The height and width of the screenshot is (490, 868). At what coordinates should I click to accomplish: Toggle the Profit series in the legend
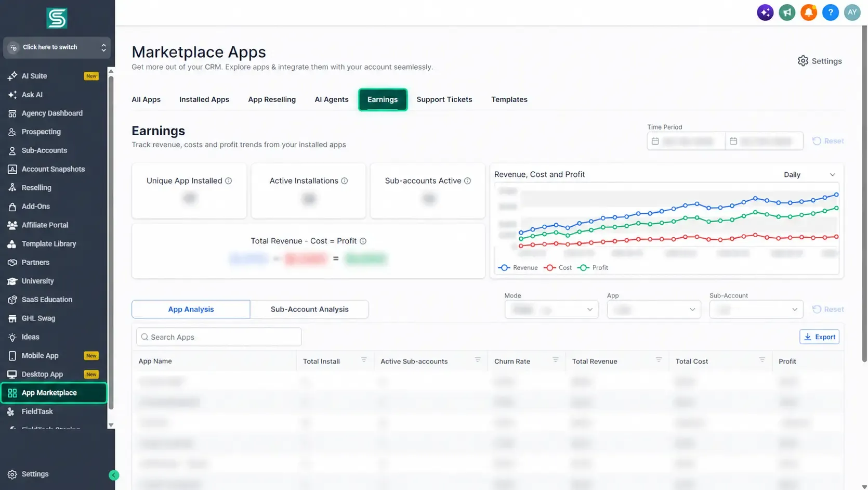point(593,268)
